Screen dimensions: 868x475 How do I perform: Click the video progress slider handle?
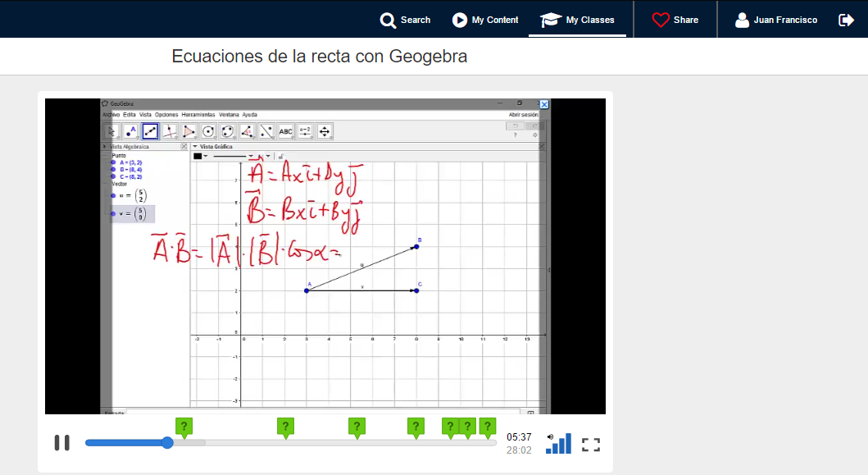[167, 442]
